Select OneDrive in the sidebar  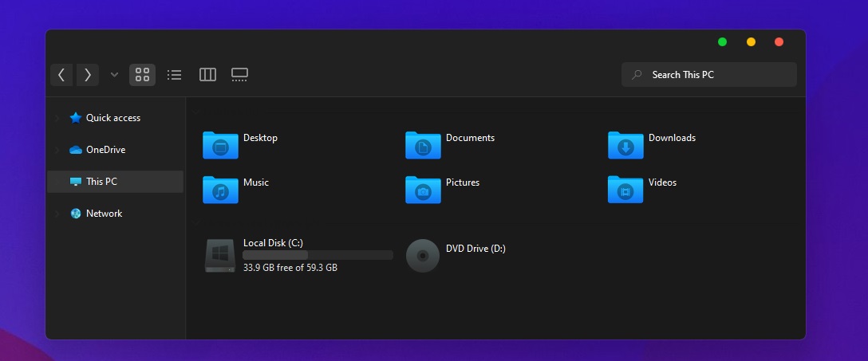[x=105, y=150]
